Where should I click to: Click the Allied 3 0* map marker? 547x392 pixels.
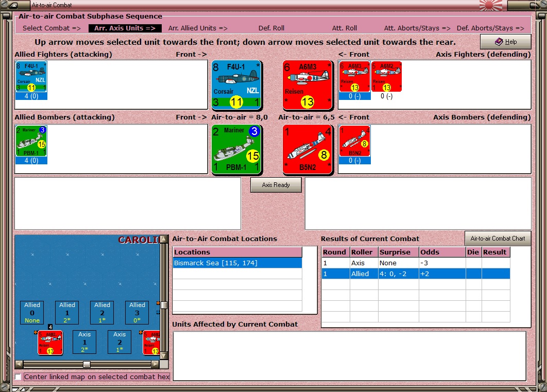click(x=137, y=313)
